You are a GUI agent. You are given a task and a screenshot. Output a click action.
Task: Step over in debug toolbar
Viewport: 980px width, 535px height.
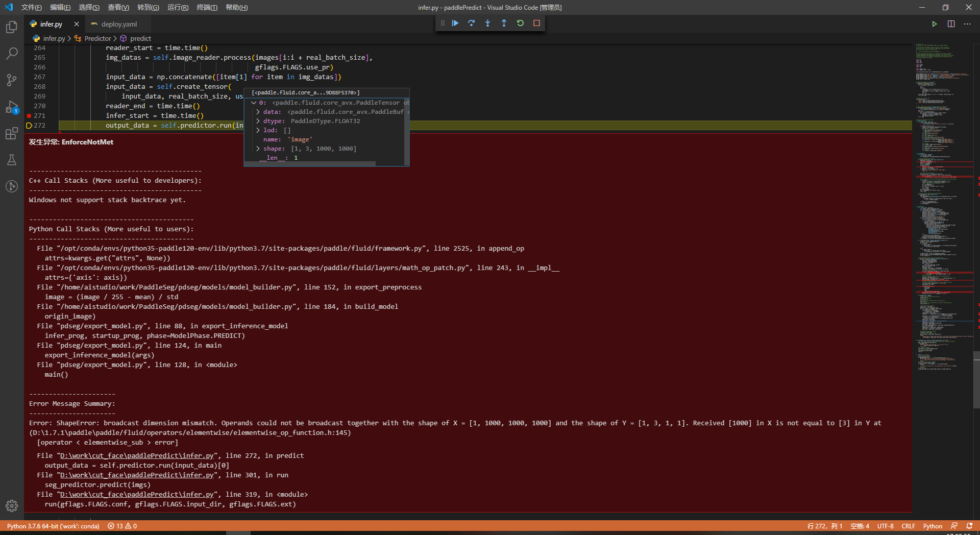(472, 23)
